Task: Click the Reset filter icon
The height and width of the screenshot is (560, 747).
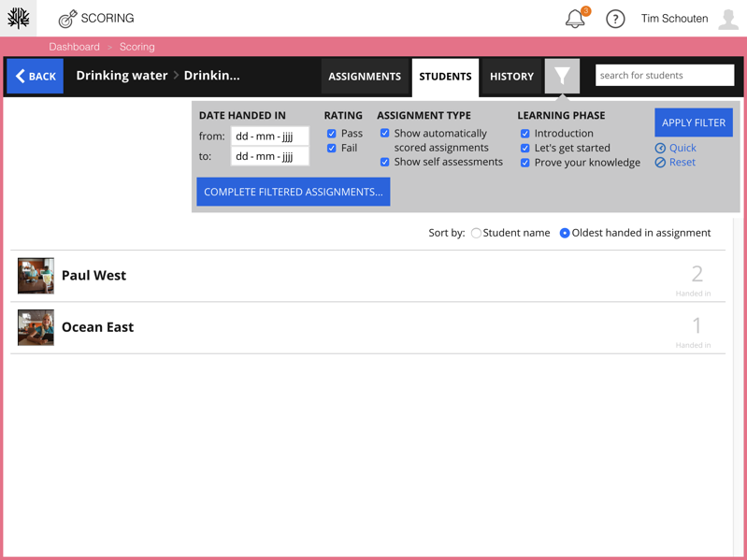Action: tap(660, 163)
